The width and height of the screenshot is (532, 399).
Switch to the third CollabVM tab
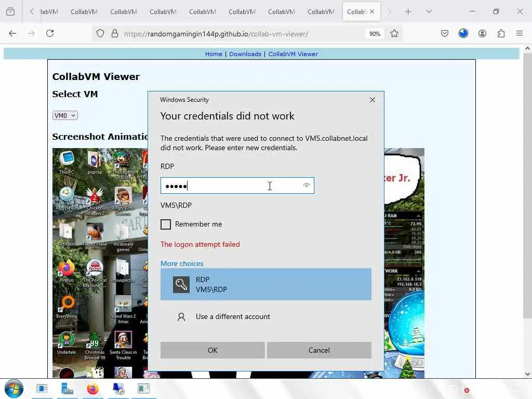tap(124, 11)
